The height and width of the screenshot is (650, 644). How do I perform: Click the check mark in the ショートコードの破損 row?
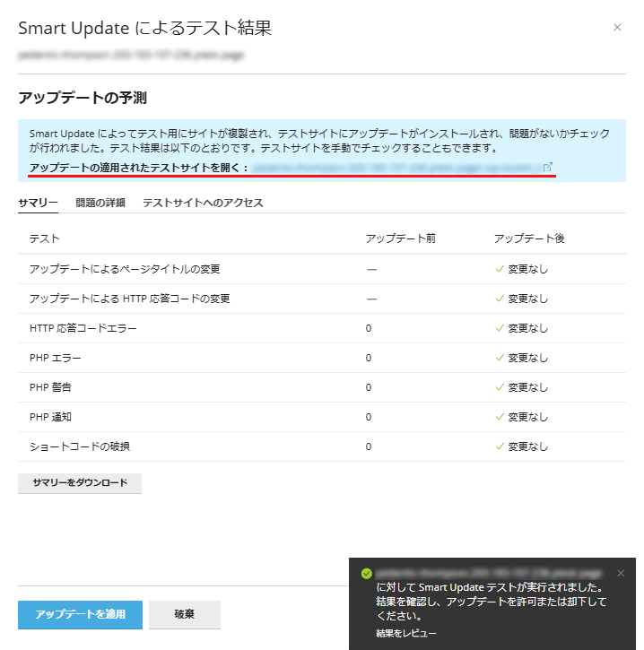500,446
